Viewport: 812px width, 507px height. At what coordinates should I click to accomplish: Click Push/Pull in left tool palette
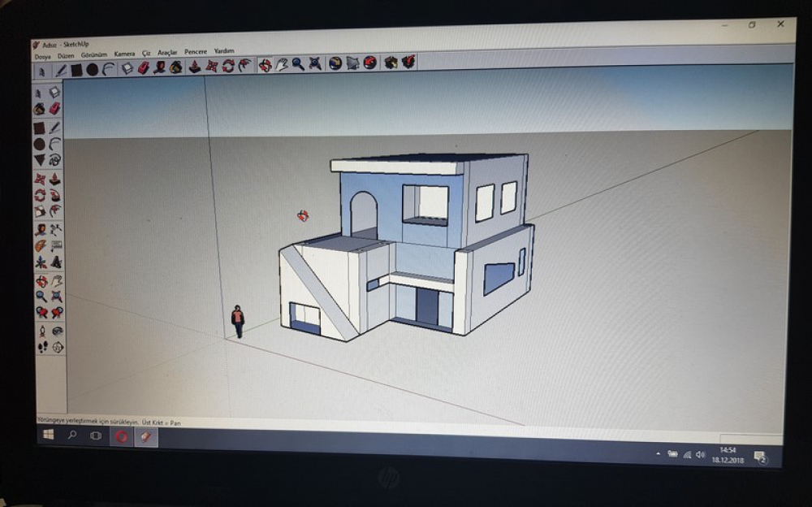click(55, 179)
